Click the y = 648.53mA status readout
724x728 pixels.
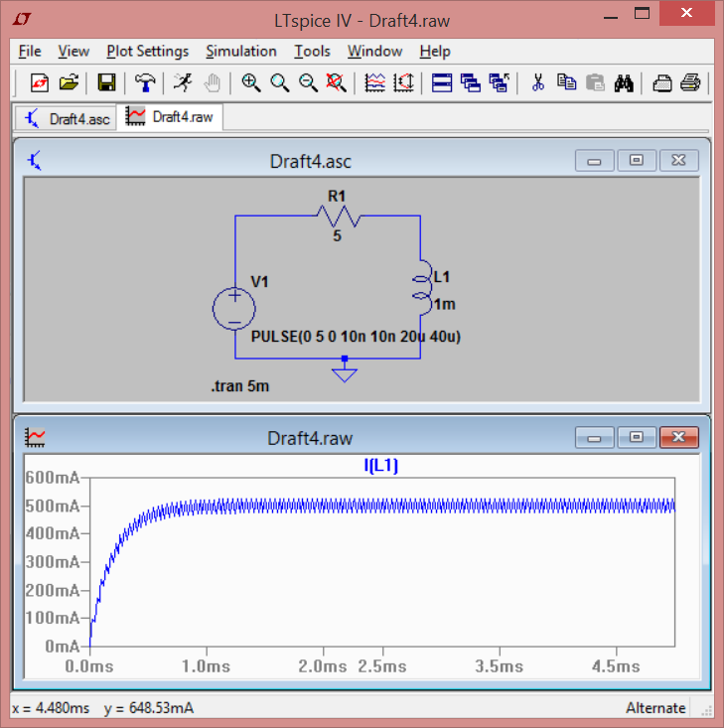[x=149, y=708]
